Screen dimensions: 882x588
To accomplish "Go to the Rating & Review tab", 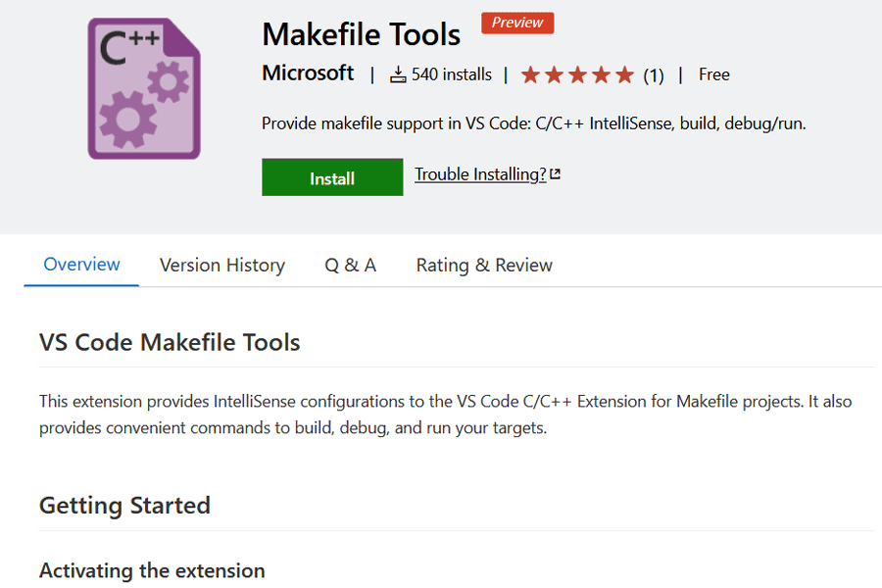I will 483,265.
